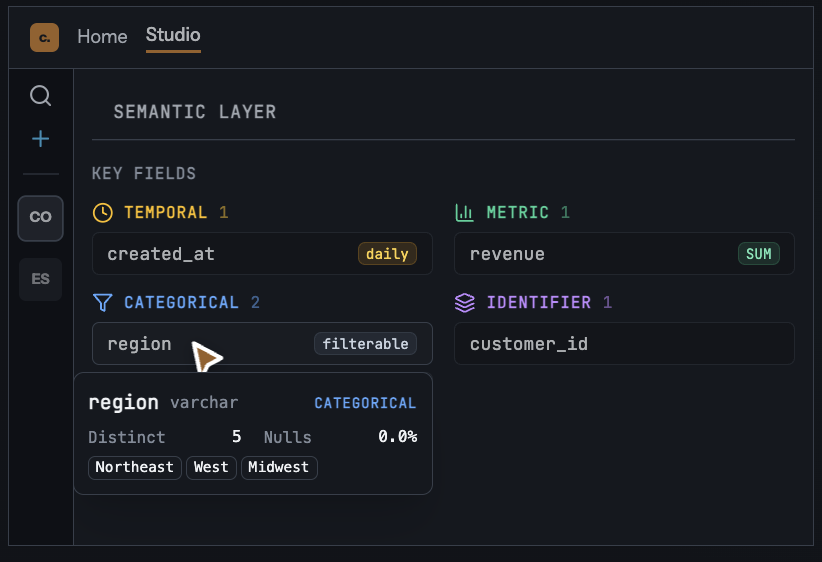The image size is (822, 562).
Task: Click the Nulls value 0.0%
Action: (x=398, y=436)
